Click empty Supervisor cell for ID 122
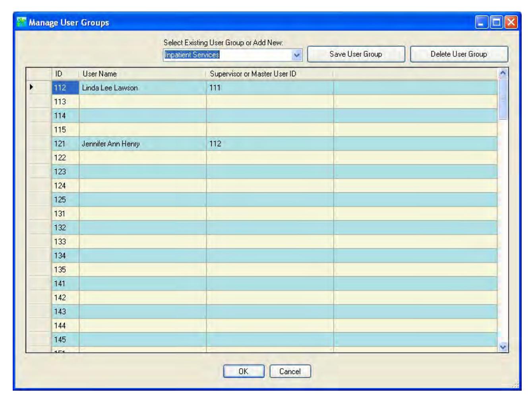 coord(270,158)
